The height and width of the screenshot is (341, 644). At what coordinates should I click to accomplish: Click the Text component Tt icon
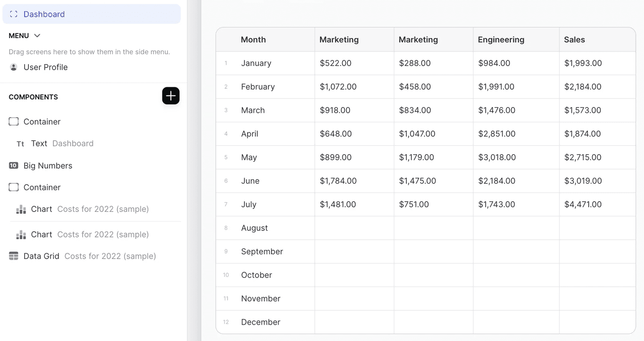tap(20, 144)
